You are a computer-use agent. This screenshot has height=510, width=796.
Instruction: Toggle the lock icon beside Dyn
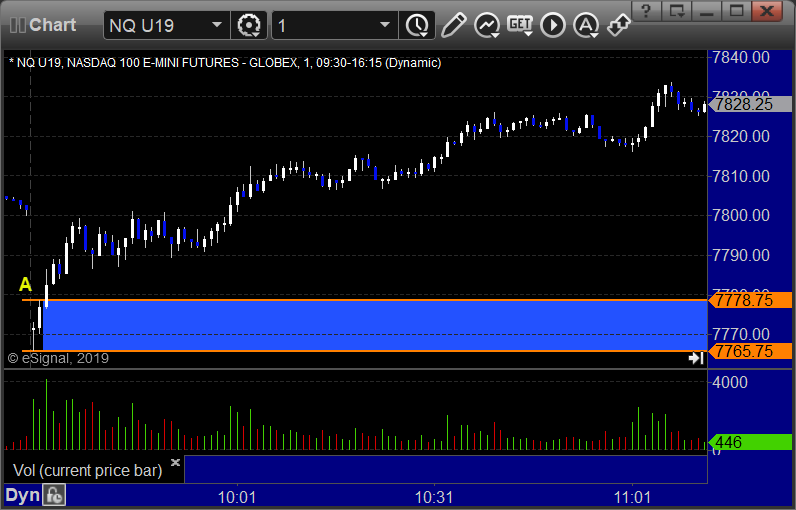click(54, 495)
